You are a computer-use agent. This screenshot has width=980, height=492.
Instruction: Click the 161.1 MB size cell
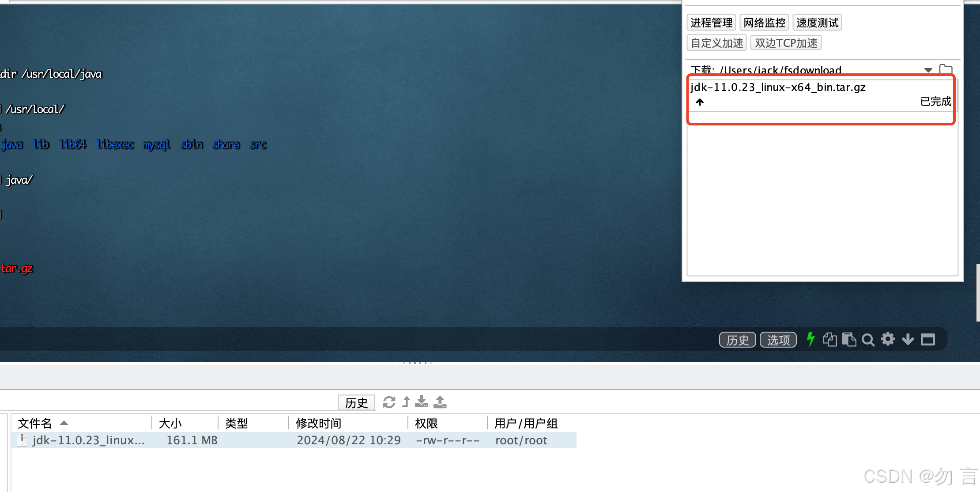click(x=192, y=440)
